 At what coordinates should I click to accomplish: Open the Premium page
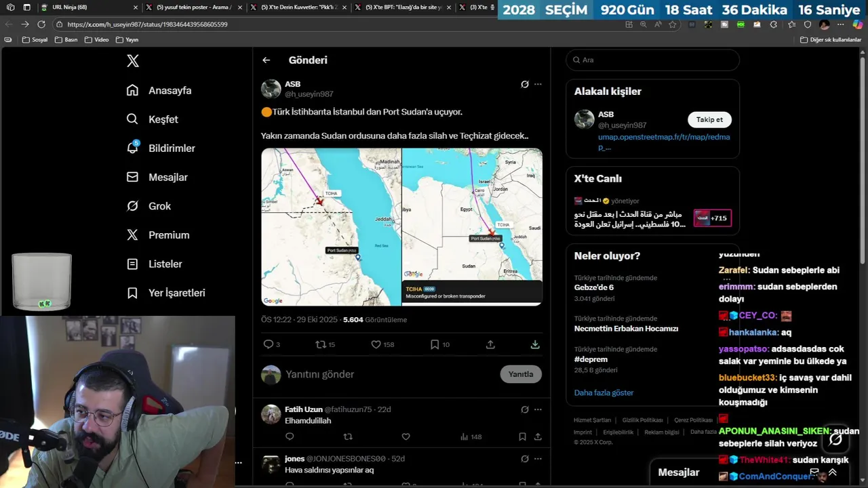pyautogui.click(x=158, y=235)
